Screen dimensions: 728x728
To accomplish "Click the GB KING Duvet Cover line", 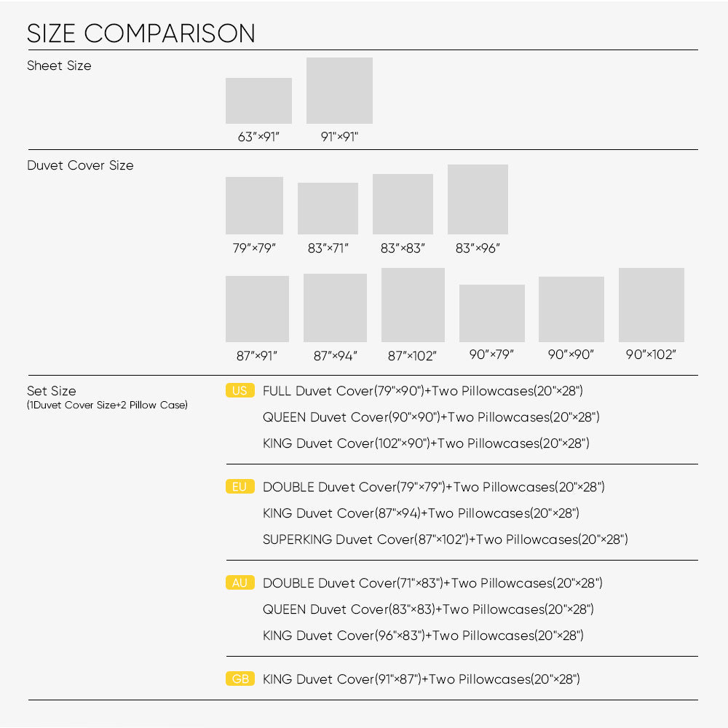I will point(422,679).
